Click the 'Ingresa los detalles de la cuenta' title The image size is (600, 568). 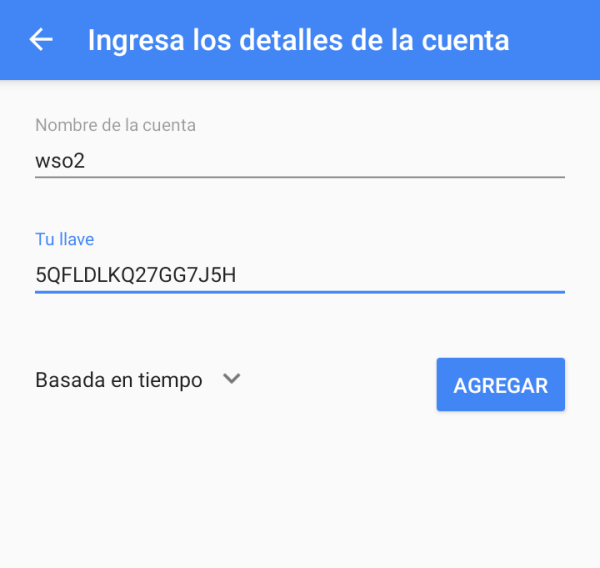click(298, 40)
